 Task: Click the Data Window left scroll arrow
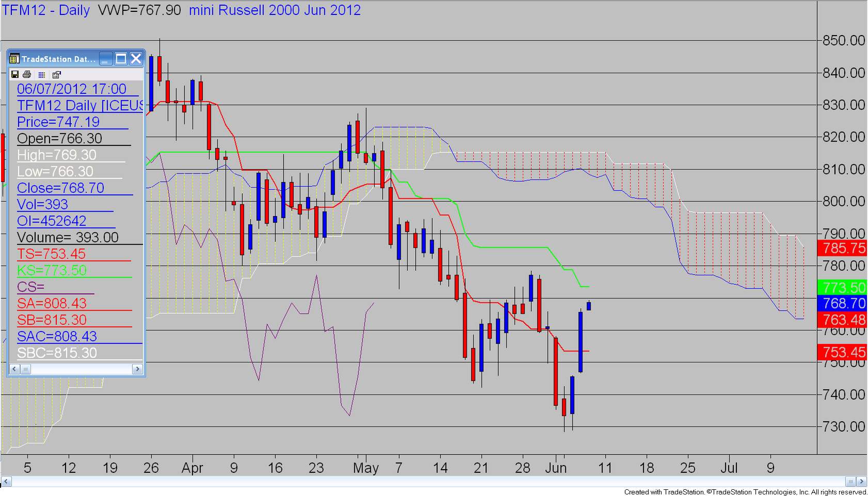coord(14,369)
